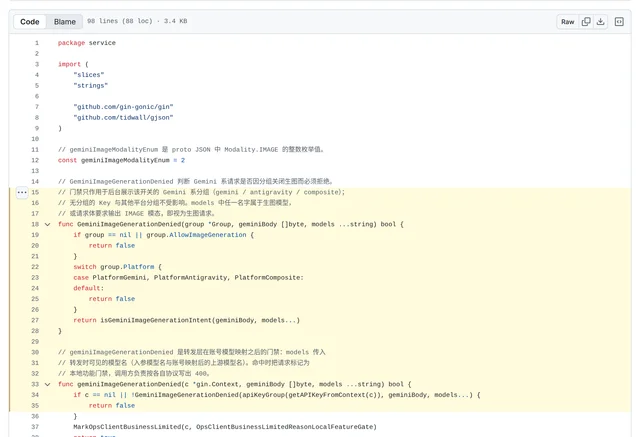
Task: Click the "import" keyword on line 3
Action: (x=69, y=64)
